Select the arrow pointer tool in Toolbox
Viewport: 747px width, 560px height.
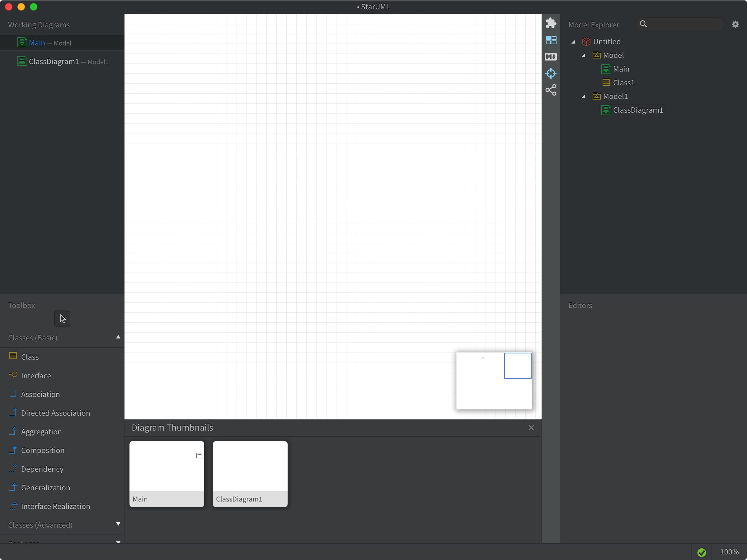click(x=62, y=319)
